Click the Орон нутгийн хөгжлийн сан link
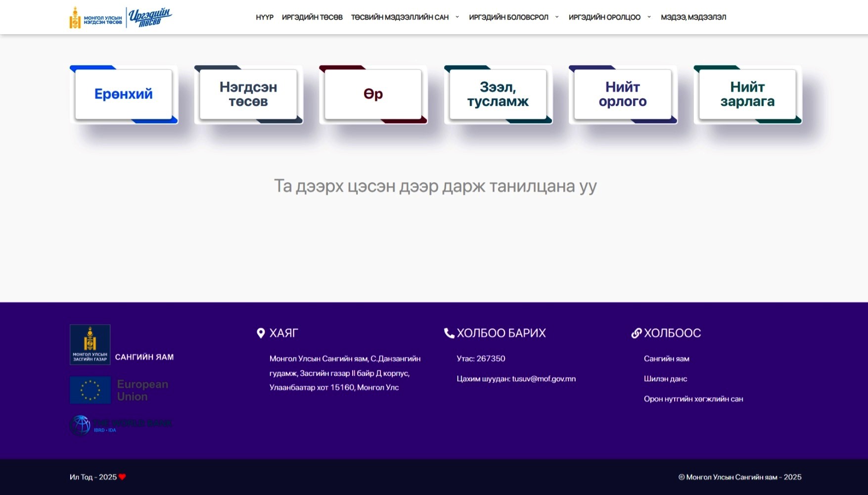This screenshot has width=868, height=495. (x=693, y=399)
